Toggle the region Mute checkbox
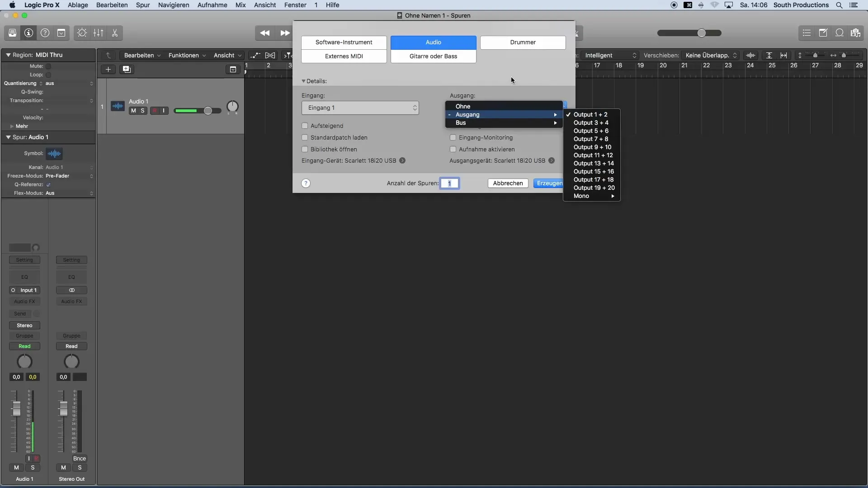The height and width of the screenshot is (488, 868). pyautogui.click(x=48, y=66)
